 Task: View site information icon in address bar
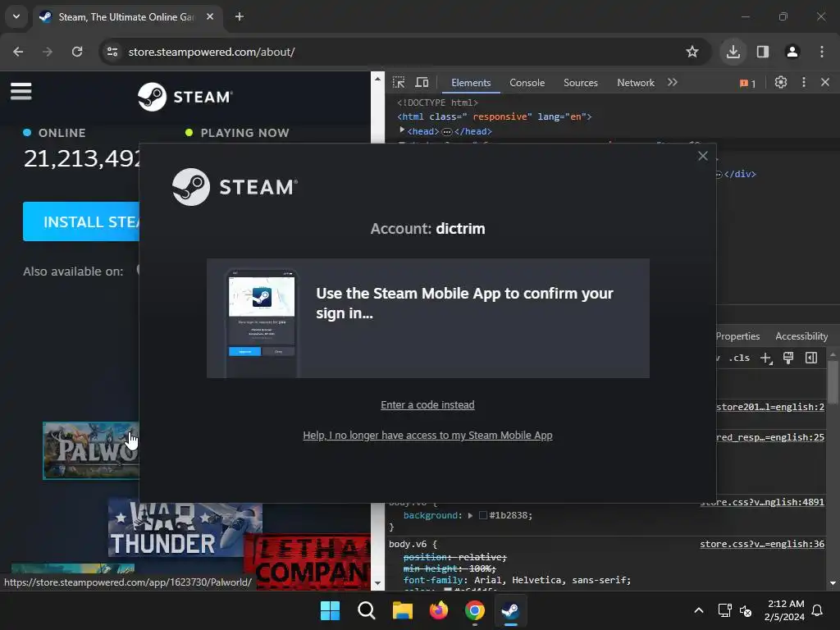[112, 52]
